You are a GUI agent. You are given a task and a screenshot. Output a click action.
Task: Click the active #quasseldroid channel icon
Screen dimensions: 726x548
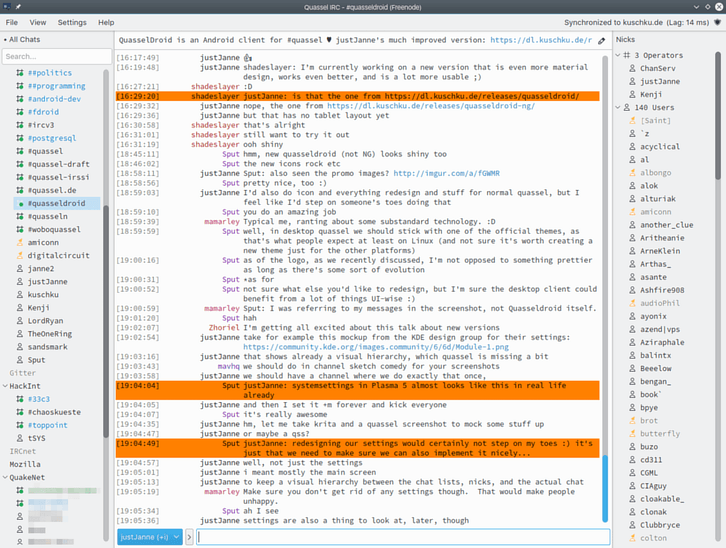(20, 203)
